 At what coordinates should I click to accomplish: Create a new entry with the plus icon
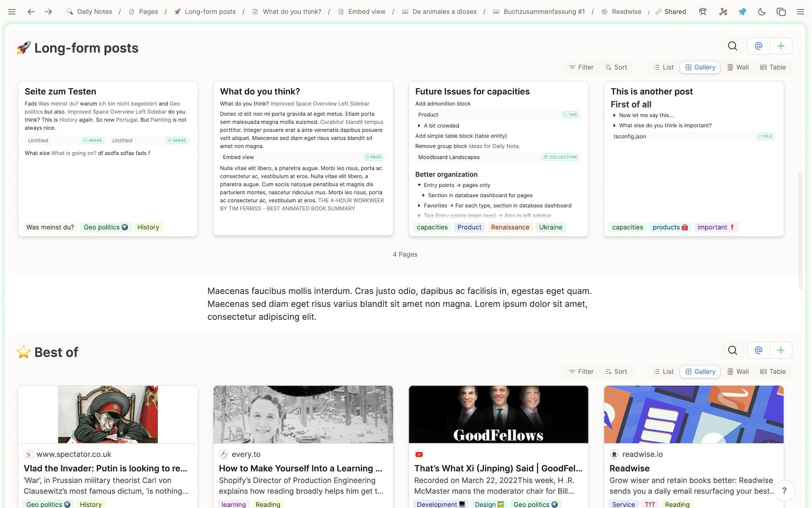point(781,46)
